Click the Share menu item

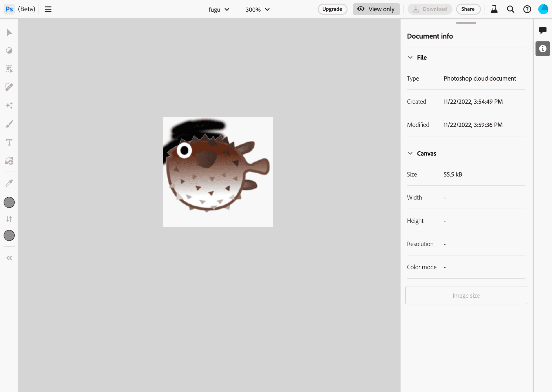click(467, 9)
